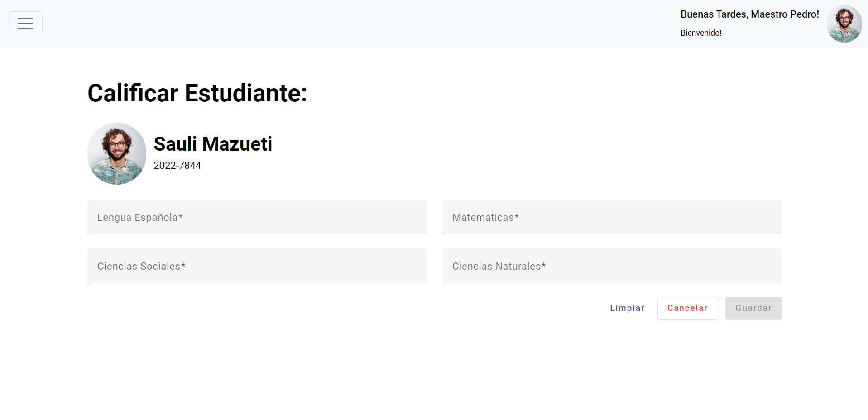868x420 pixels.
Task: Click the 'Calificar Estudiante:' heading
Action: click(197, 93)
